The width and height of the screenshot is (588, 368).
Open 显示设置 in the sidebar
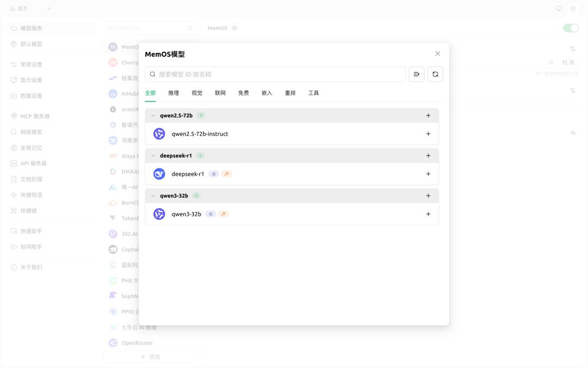[51, 80]
